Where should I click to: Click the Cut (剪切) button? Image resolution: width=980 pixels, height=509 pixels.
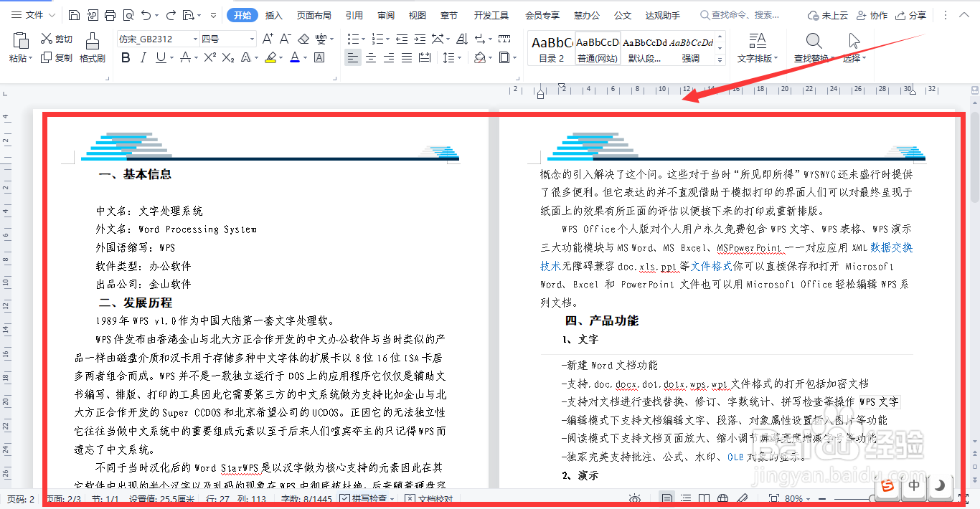pyautogui.click(x=57, y=39)
